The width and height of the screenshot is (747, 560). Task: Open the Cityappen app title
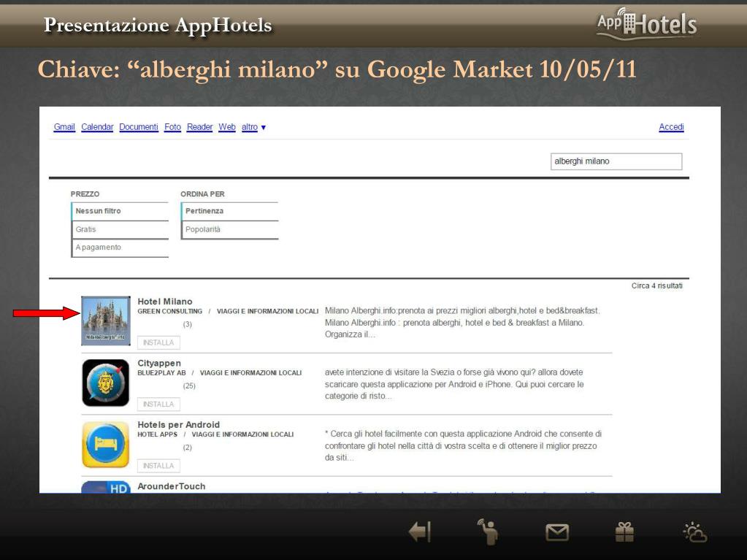coord(159,364)
